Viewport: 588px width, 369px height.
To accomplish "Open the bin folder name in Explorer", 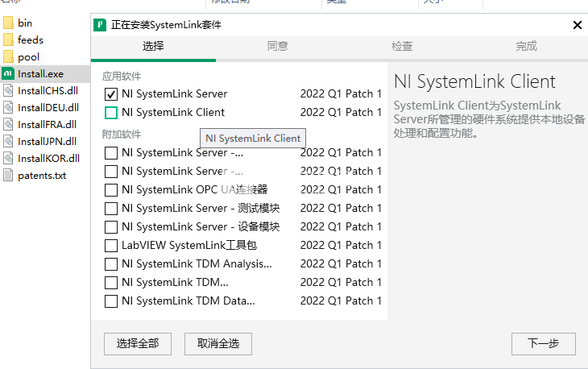I will [x=25, y=23].
